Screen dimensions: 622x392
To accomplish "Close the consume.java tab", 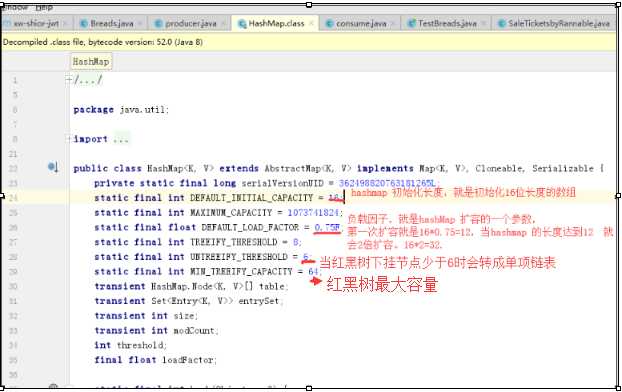I will pos(393,23).
